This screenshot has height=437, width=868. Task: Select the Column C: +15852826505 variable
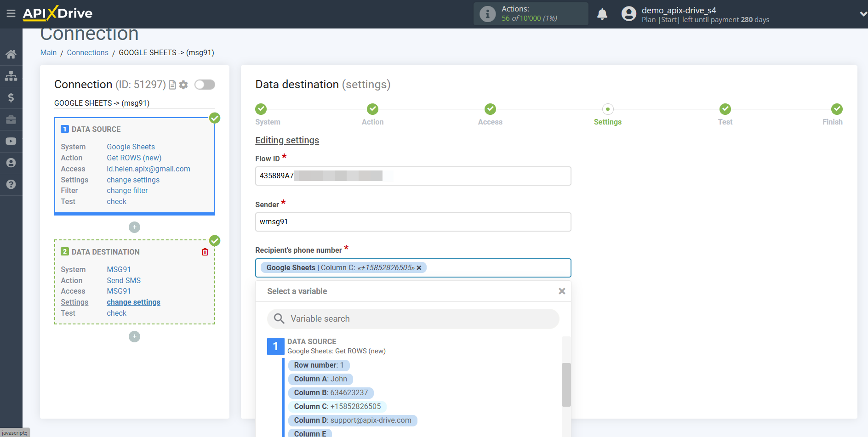[337, 407]
